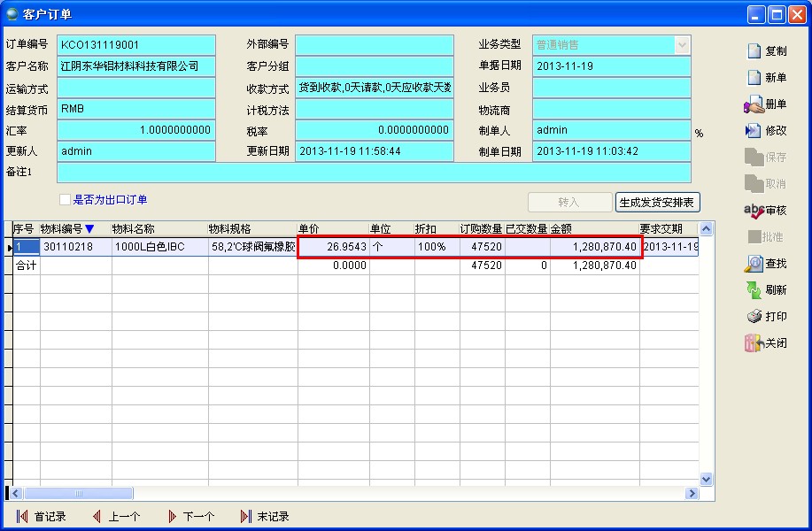Approve the order with 批准 icon
The width and height of the screenshot is (812, 531).
tap(767, 236)
